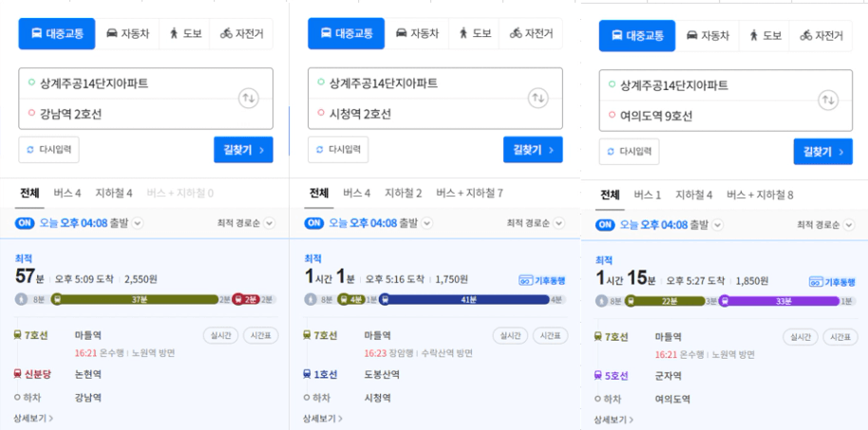Screen dimensions: 868x430
Task: Click 길찾기 button in 여의도역 panel
Action: pyautogui.click(x=822, y=152)
